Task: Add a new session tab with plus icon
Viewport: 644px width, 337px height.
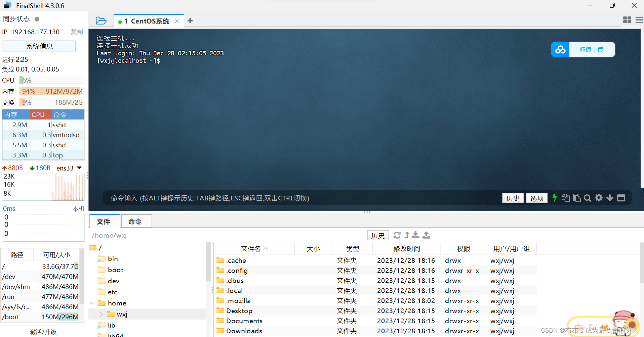Action: tap(190, 21)
